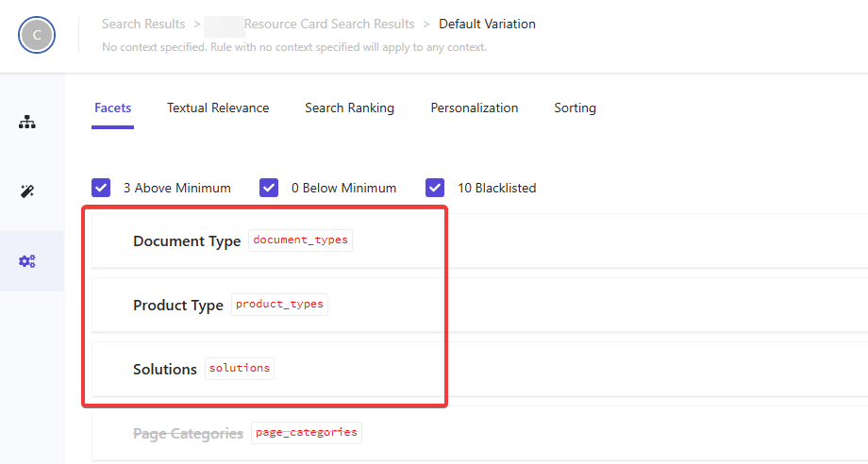Toggle the 3 Above Minimum checkbox
The height and width of the screenshot is (464, 868).
(x=101, y=188)
